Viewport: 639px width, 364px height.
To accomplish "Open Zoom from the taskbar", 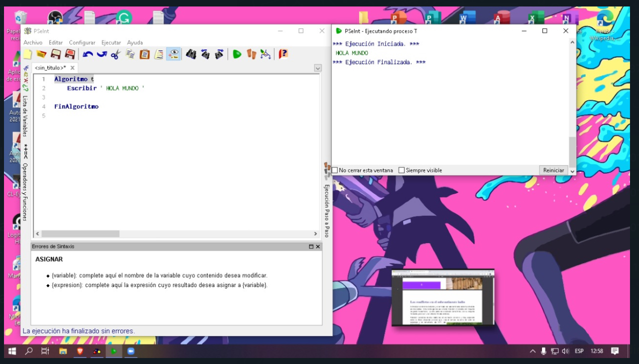I will [x=131, y=351].
